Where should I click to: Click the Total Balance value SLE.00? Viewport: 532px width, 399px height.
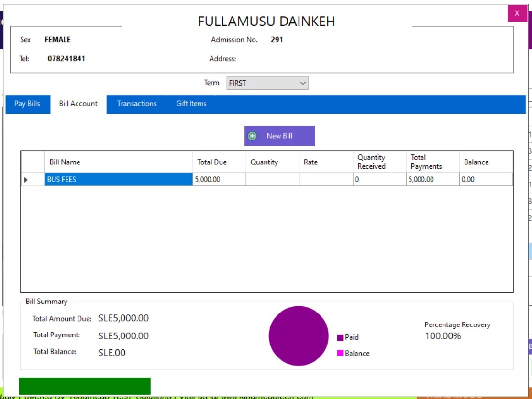[111, 353]
